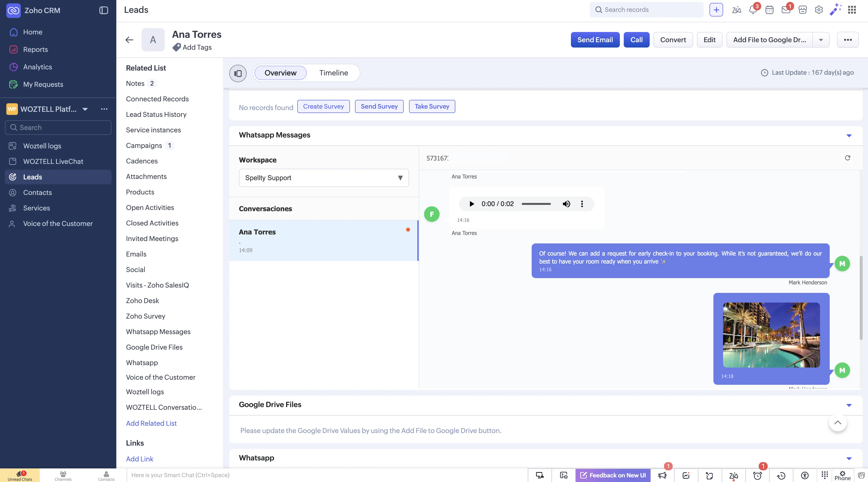Image resolution: width=868 pixels, height=482 pixels.
Task: Open the WOZTELL Platform module dropdown
Action: click(x=85, y=109)
